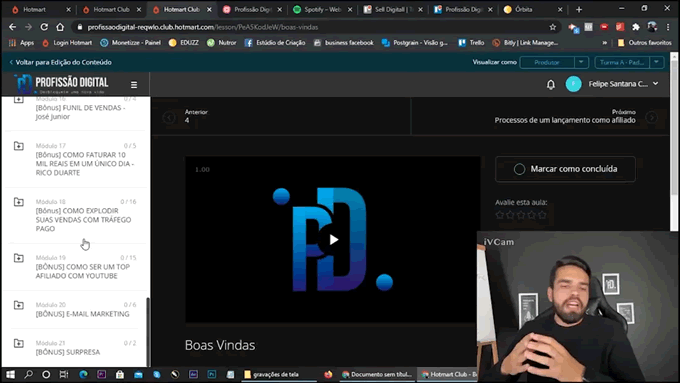The width and height of the screenshot is (680, 383).
Task: Open Microsoft Store from taskbar
Action: coord(120,374)
